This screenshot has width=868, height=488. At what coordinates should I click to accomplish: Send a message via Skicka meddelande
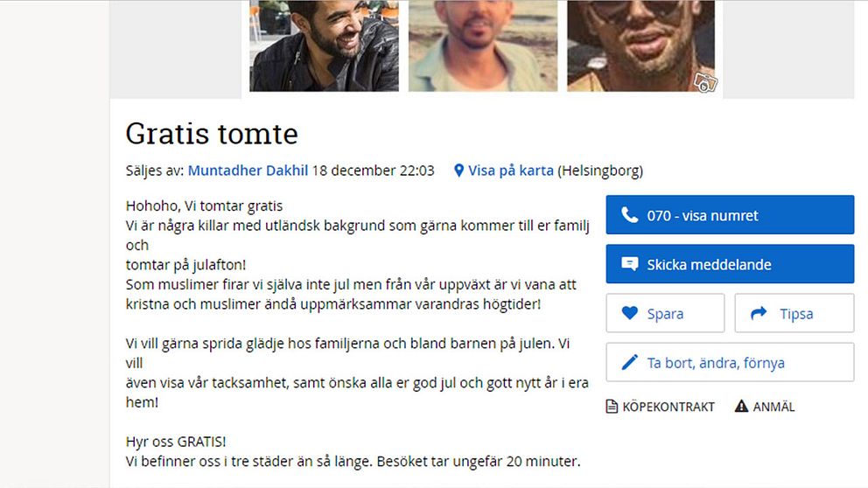click(x=730, y=264)
